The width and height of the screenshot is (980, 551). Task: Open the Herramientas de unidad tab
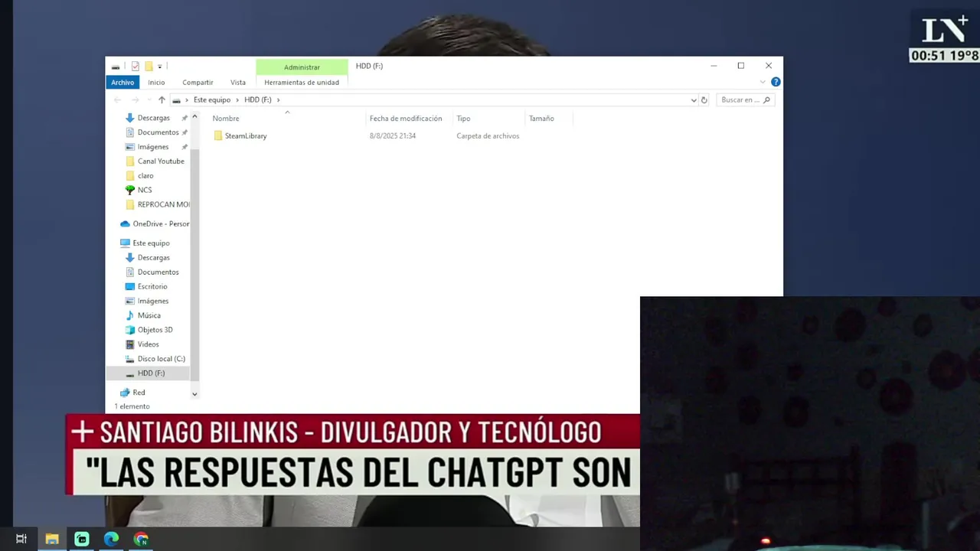[302, 83]
